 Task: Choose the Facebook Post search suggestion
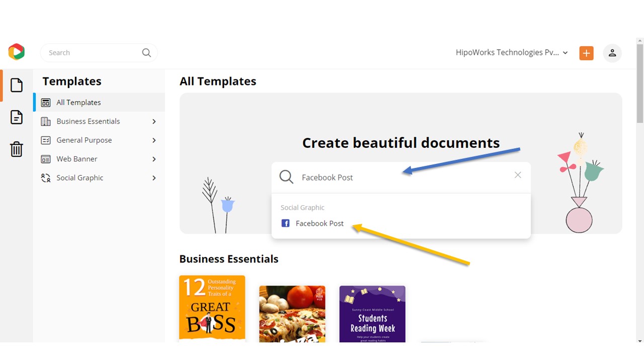(319, 223)
